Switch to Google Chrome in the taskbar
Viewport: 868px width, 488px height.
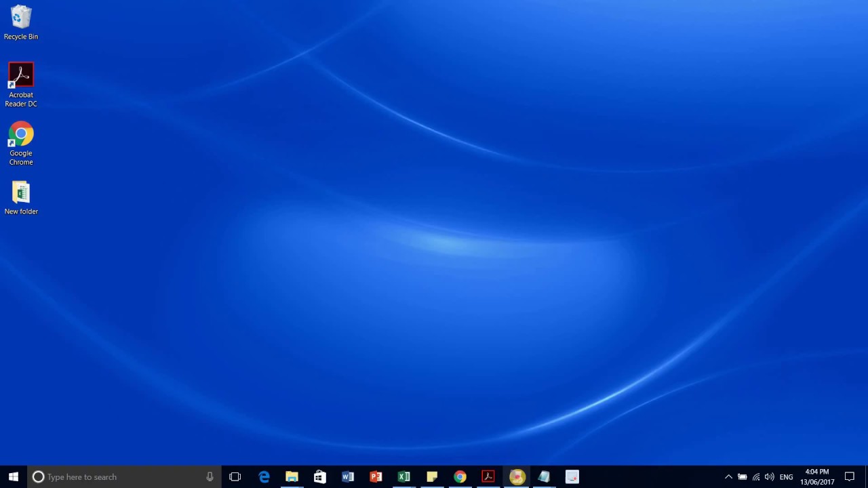[x=460, y=476]
